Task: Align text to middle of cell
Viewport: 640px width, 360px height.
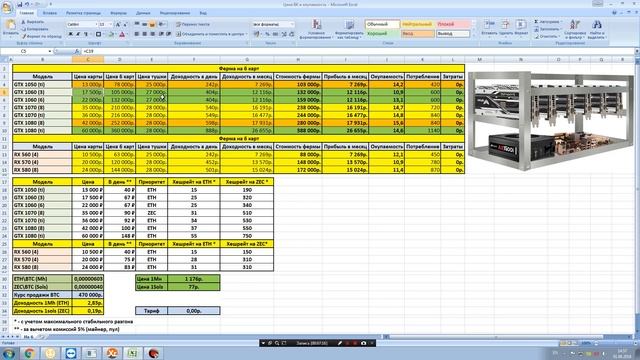Action: point(144,24)
